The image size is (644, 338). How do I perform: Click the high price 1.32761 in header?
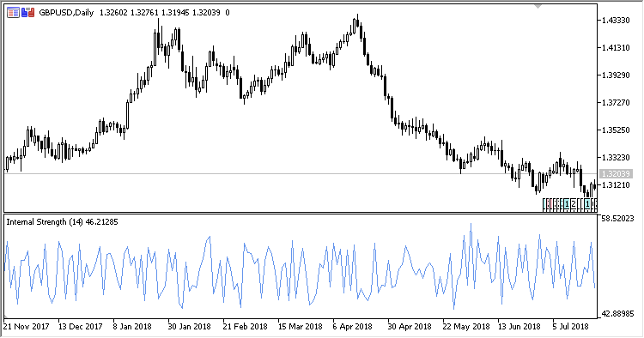point(144,13)
